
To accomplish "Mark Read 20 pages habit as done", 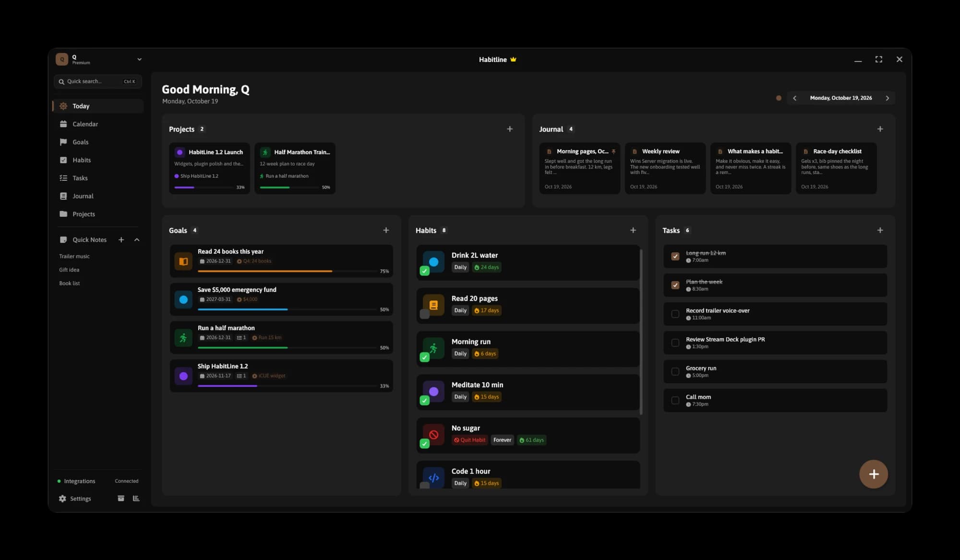I will (x=424, y=314).
